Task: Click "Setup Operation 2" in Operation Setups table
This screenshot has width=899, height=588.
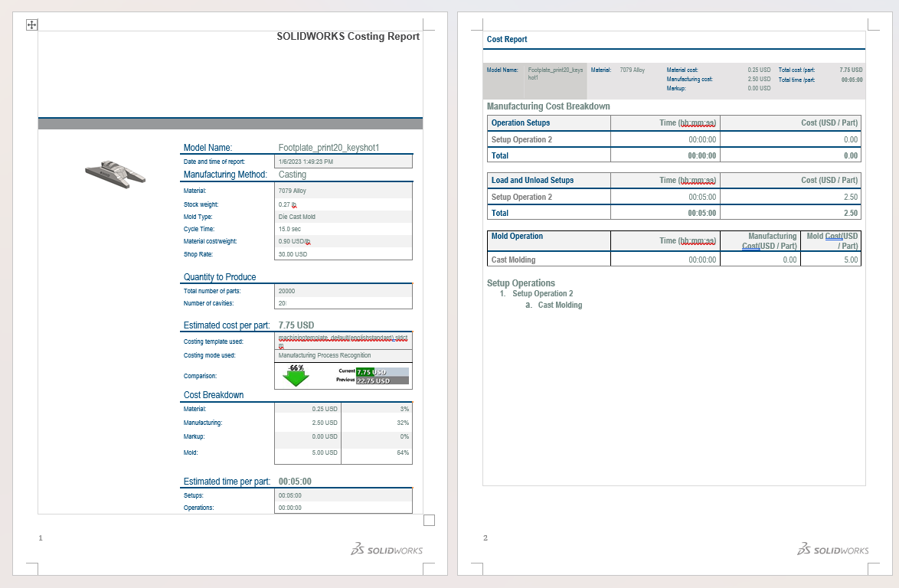Action: tap(521, 140)
